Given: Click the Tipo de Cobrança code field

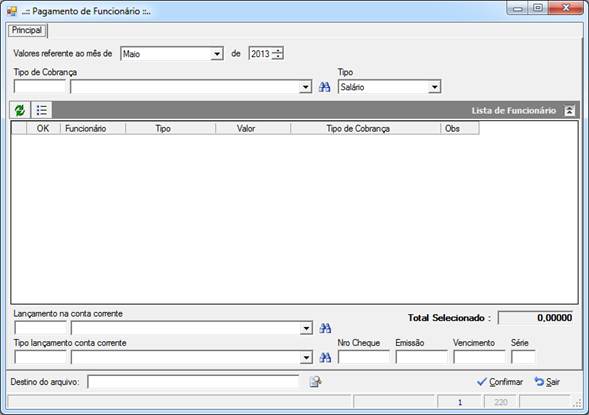Looking at the screenshot, I should 40,87.
